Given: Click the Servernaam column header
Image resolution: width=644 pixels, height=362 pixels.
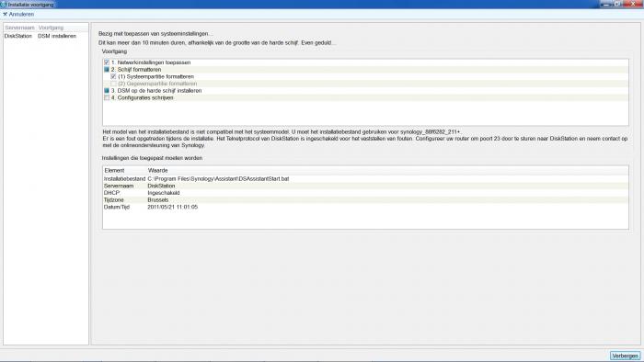Looking at the screenshot, I should click(19, 28).
